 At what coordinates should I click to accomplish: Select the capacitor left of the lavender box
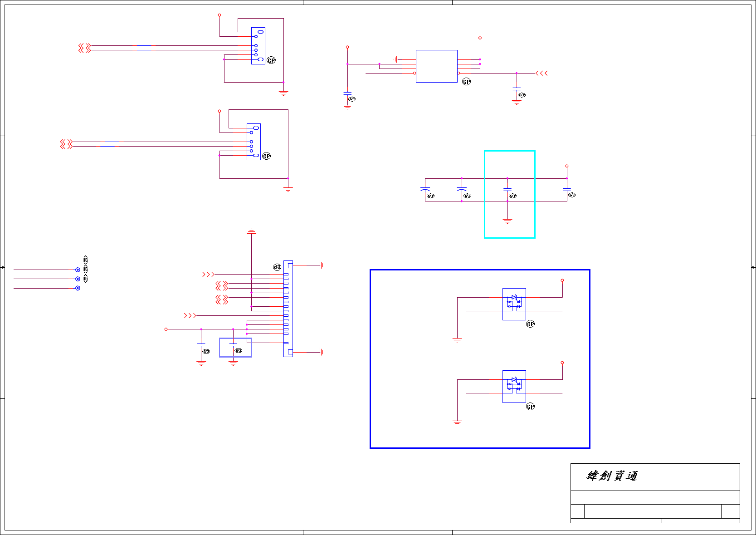pyautogui.click(x=201, y=345)
